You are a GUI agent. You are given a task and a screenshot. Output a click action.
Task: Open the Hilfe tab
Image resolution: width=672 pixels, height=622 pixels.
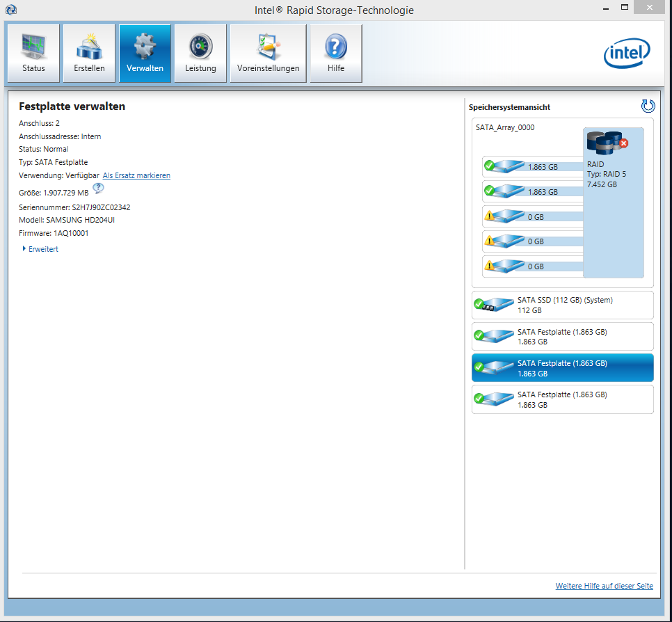pos(336,53)
